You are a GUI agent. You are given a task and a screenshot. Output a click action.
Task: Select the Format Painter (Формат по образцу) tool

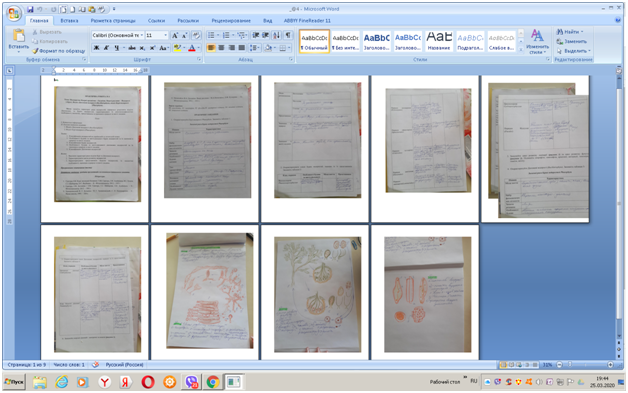pyautogui.click(x=58, y=51)
